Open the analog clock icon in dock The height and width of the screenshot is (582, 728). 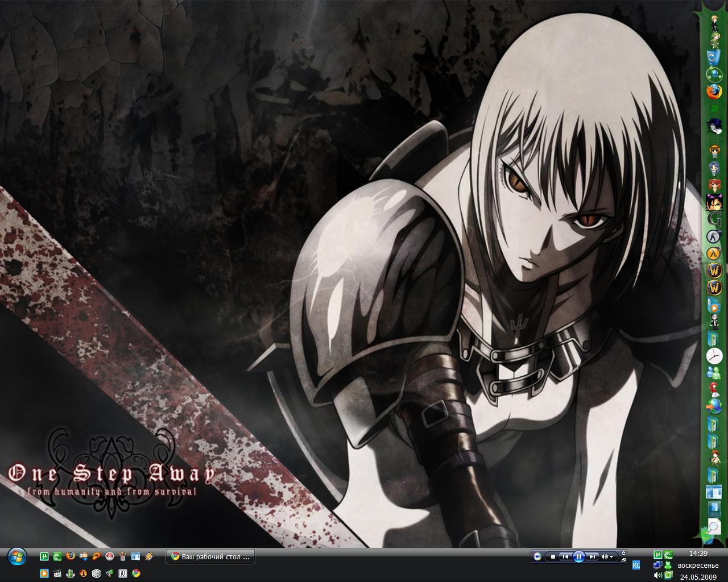click(714, 356)
